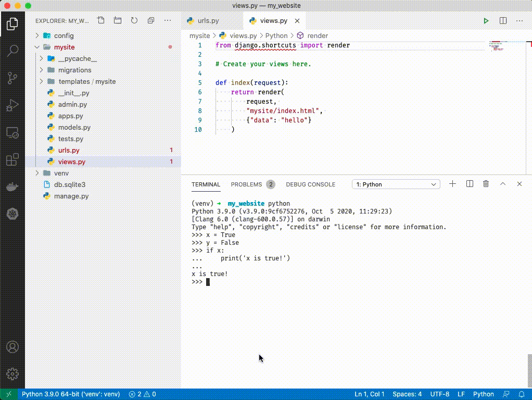Open the '1: Python' terminal selector dropdown
Image resolution: width=532 pixels, height=400 pixels.
pos(396,184)
